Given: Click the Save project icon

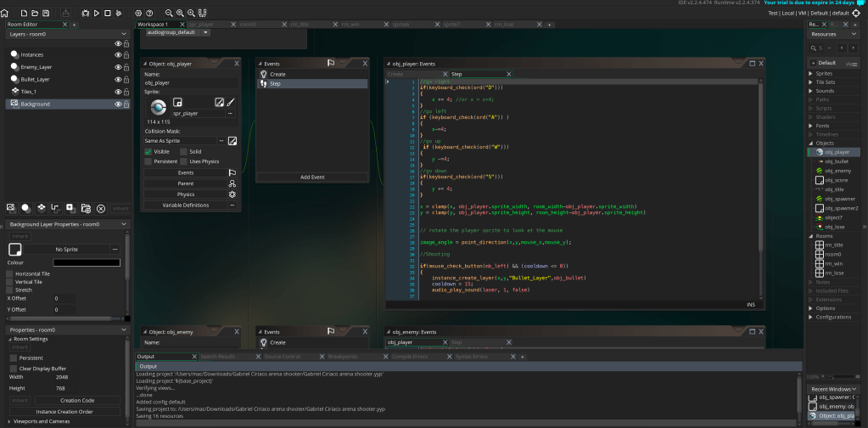Looking at the screenshot, I should (x=47, y=14).
